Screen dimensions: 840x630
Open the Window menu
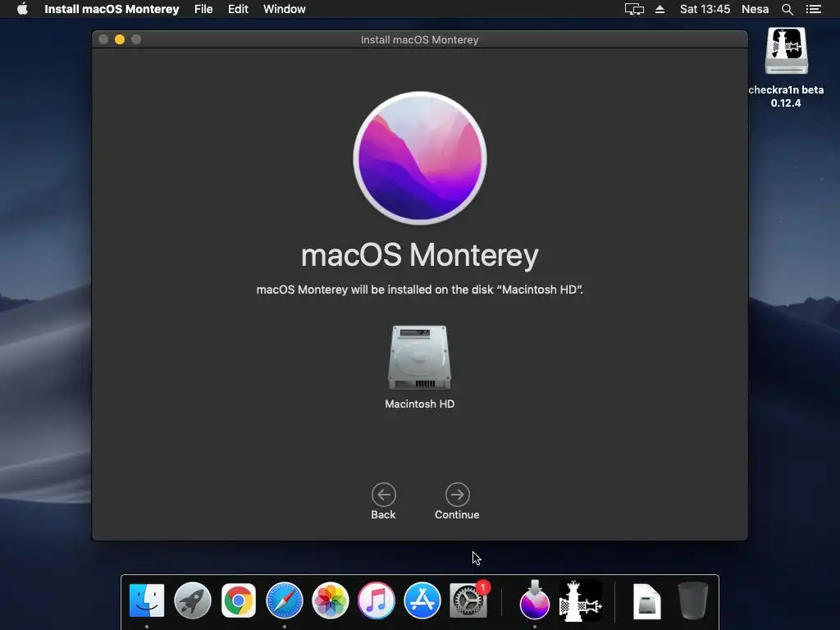click(285, 9)
